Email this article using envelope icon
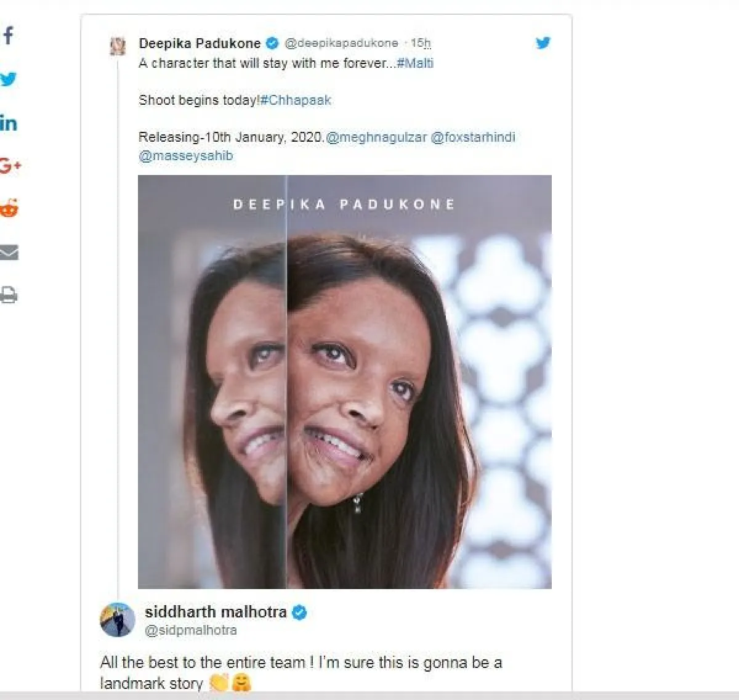739x700 pixels. (x=9, y=253)
